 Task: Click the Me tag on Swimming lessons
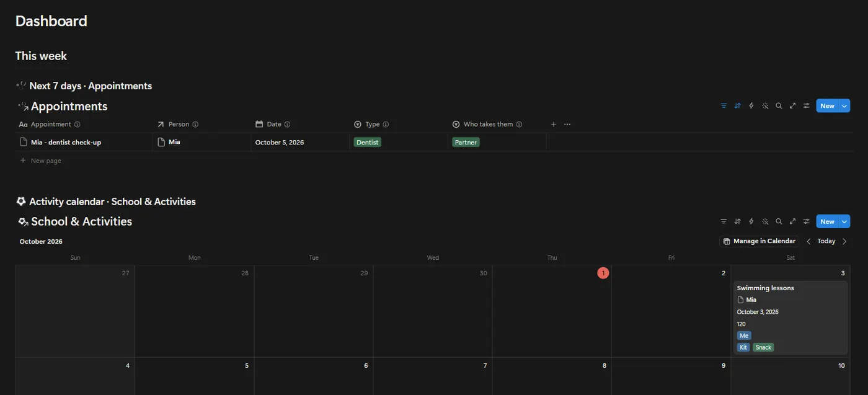[x=744, y=335]
